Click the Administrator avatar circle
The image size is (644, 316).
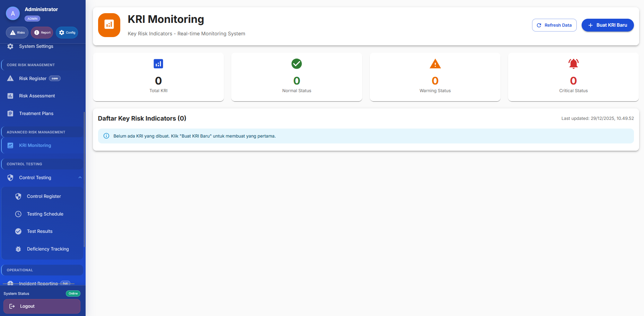(x=13, y=14)
